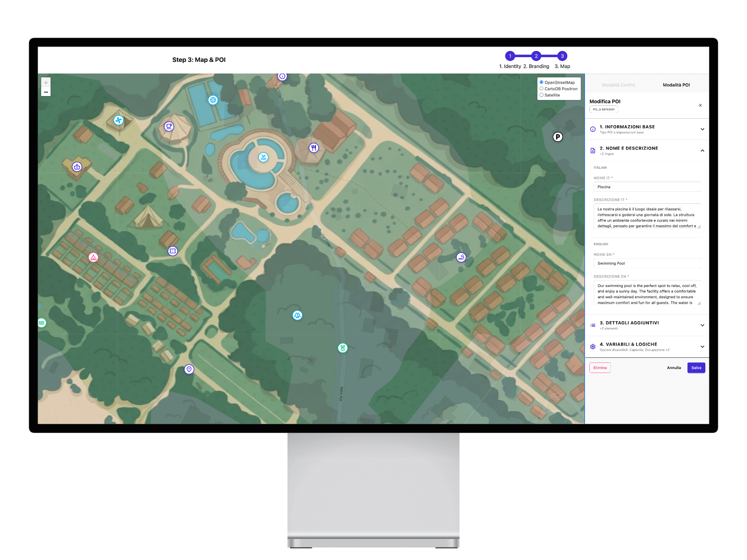Viewport: 747px width, 560px height.
Task: Zoom out on the map
Action: 46,92
